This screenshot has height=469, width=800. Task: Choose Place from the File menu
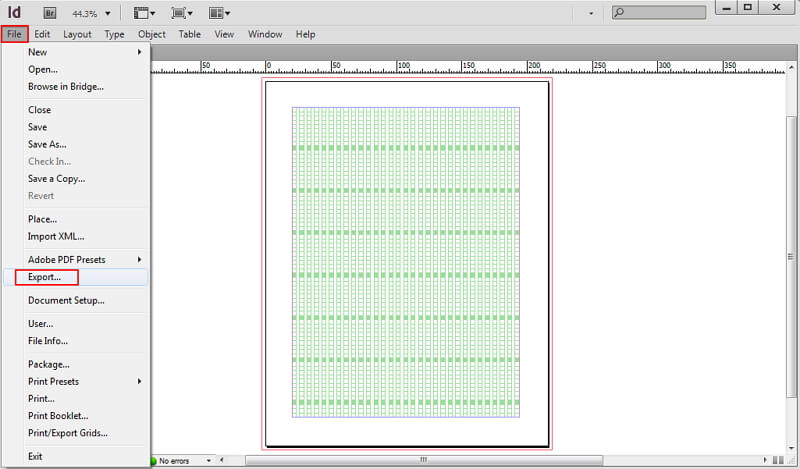(42, 219)
